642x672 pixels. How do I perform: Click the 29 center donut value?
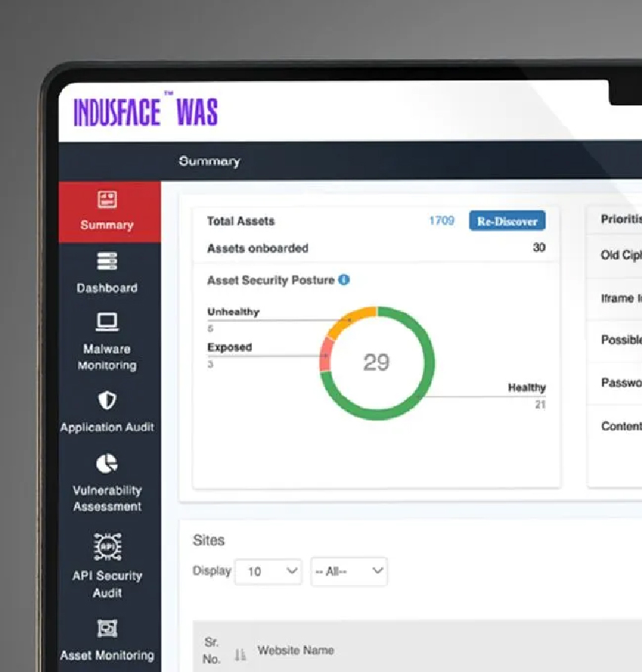376,362
